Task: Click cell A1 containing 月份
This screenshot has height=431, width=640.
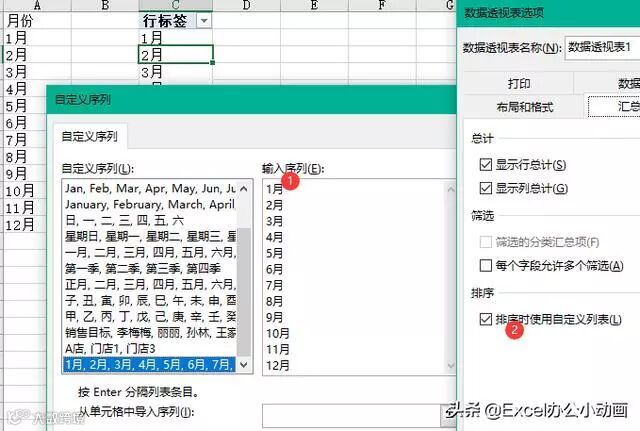Action: pos(37,20)
